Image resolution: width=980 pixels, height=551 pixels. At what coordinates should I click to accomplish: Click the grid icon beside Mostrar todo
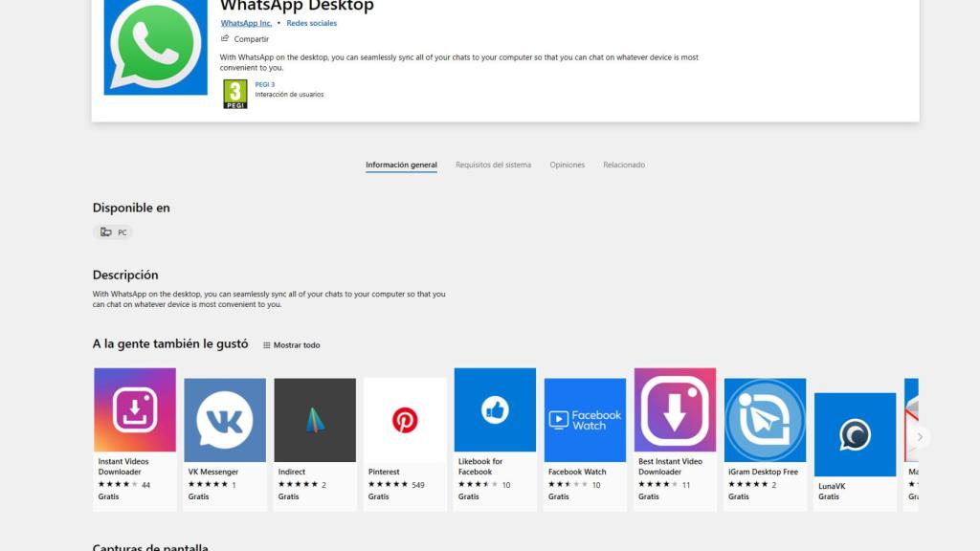tap(267, 345)
